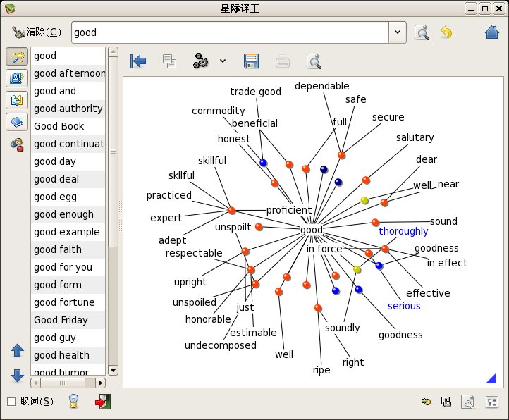Click the 'salutary' word in graph

tap(415, 137)
